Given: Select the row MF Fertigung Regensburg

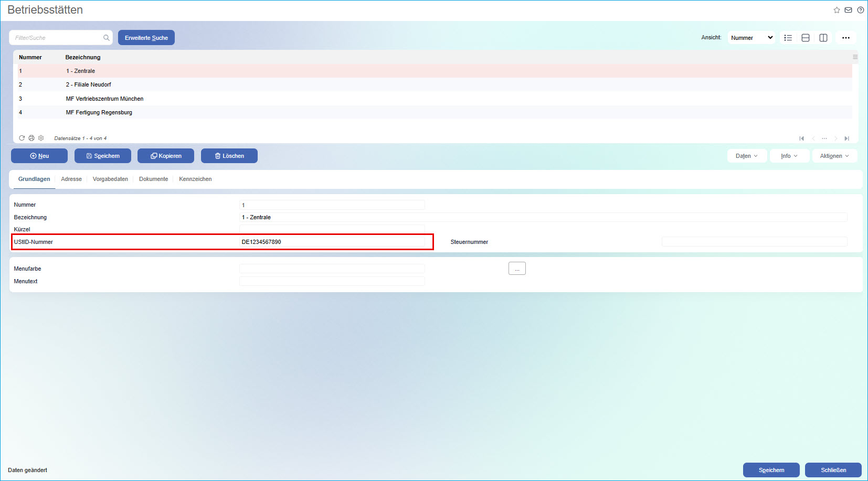Looking at the screenshot, I should point(435,112).
